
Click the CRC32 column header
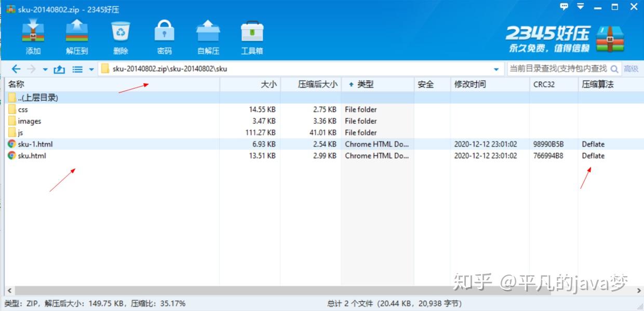(554, 84)
